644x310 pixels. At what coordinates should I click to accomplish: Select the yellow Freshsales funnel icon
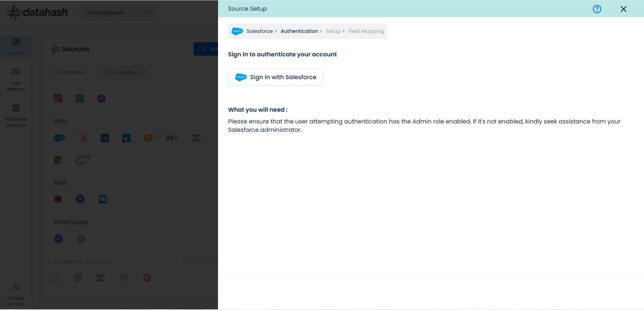coord(149,138)
